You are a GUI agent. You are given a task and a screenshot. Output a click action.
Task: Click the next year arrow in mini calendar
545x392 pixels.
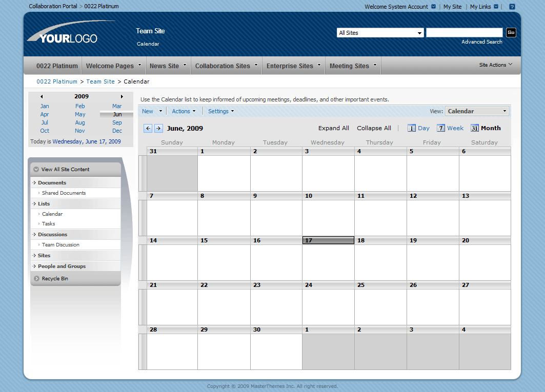point(122,96)
